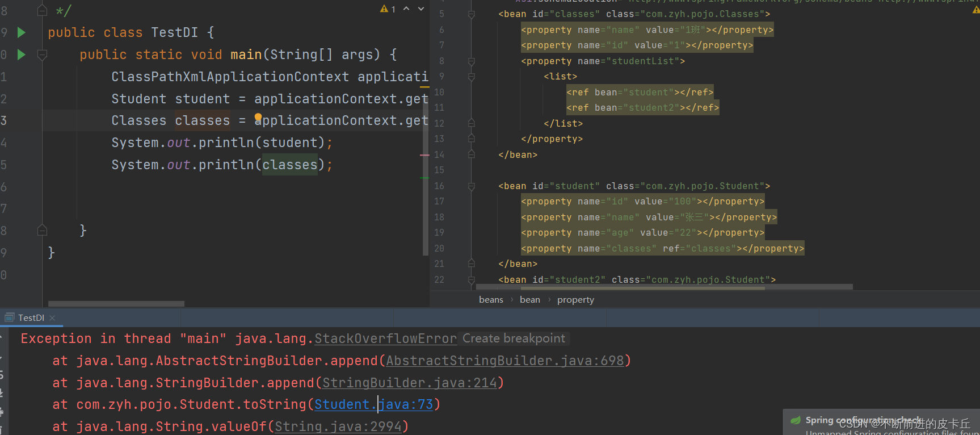Select the property breadcrumb
This screenshot has width=980, height=435.
(575, 300)
